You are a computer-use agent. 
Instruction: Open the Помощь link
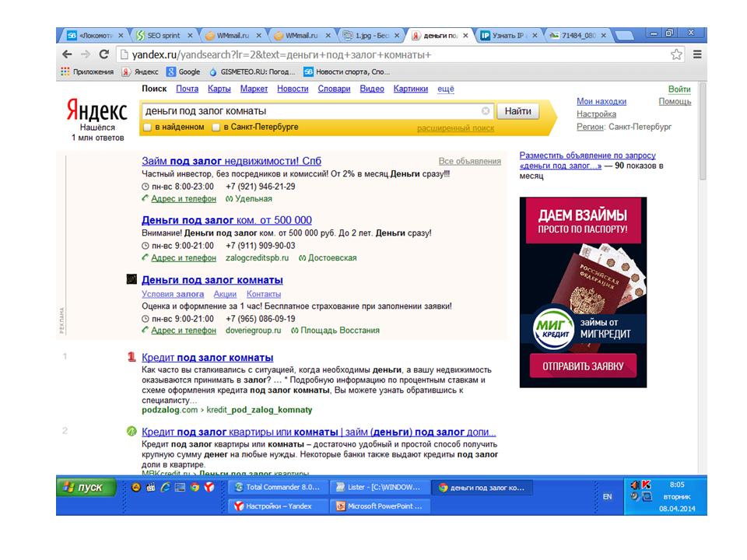675,101
